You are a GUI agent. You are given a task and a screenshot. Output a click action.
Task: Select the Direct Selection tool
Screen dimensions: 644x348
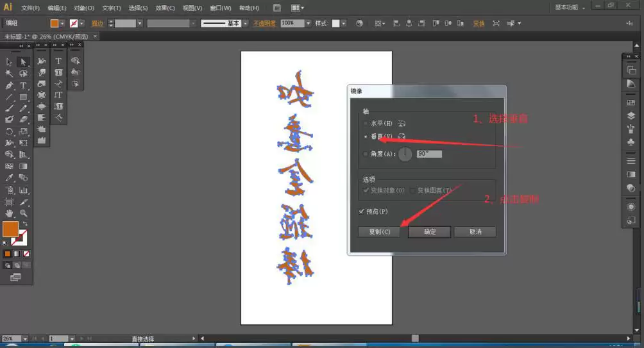[23, 62]
